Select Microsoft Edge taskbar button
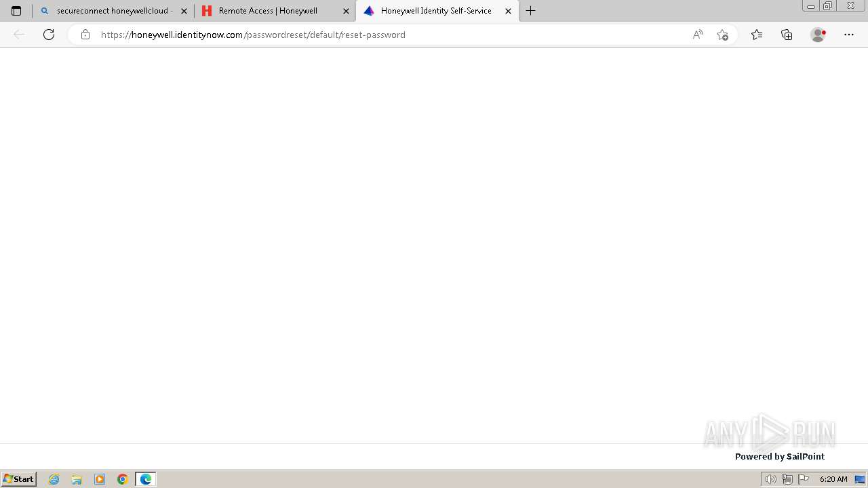868x488 pixels. (146, 479)
